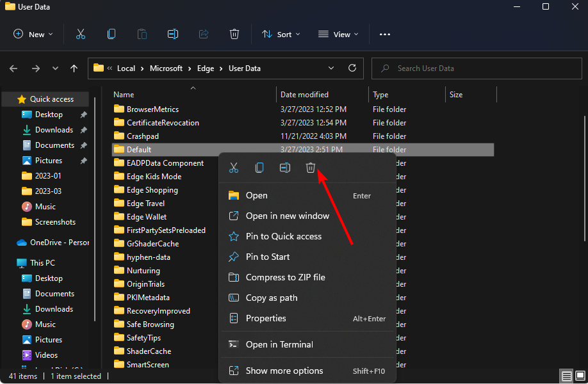The width and height of the screenshot is (588, 384).
Task: Click the Copy icon in the context menu
Action: click(259, 167)
